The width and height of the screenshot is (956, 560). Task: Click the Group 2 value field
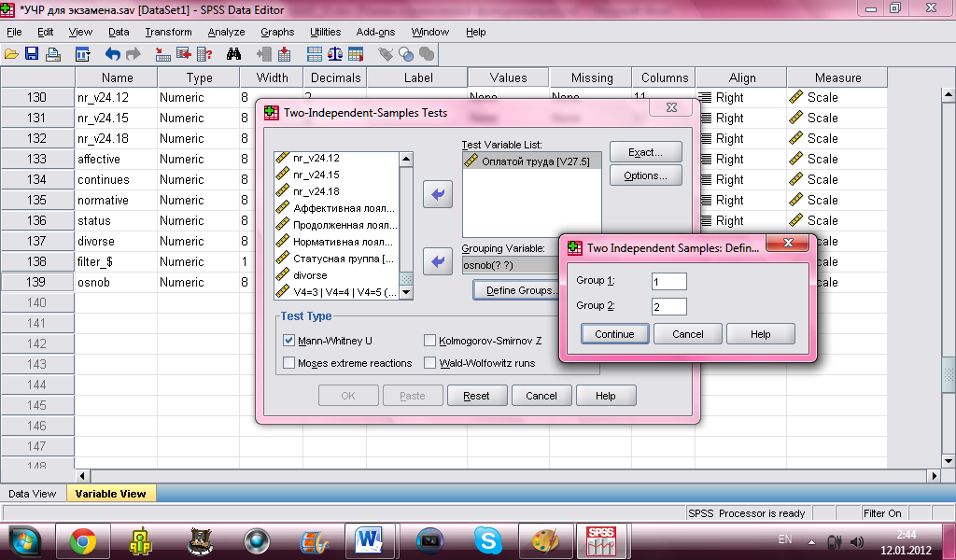coord(668,306)
